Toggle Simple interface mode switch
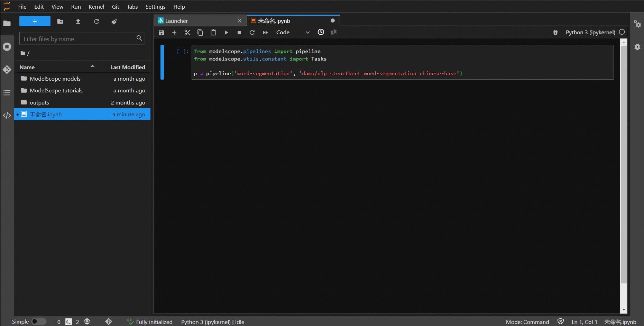The image size is (644, 326). coord(39,322)
